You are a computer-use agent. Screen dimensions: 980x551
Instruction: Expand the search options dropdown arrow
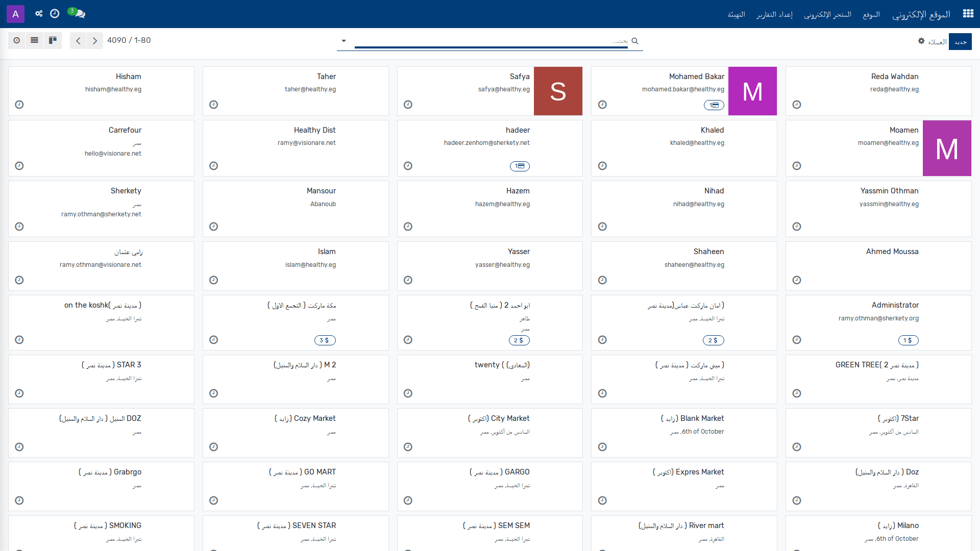click(344, 41)
